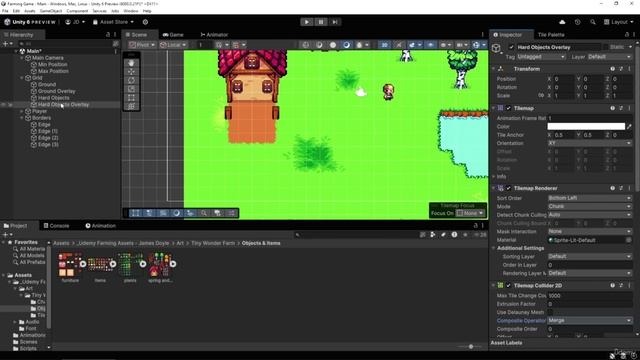Open the GameObject menu
The image size is (640, 360).
point(51,11)
